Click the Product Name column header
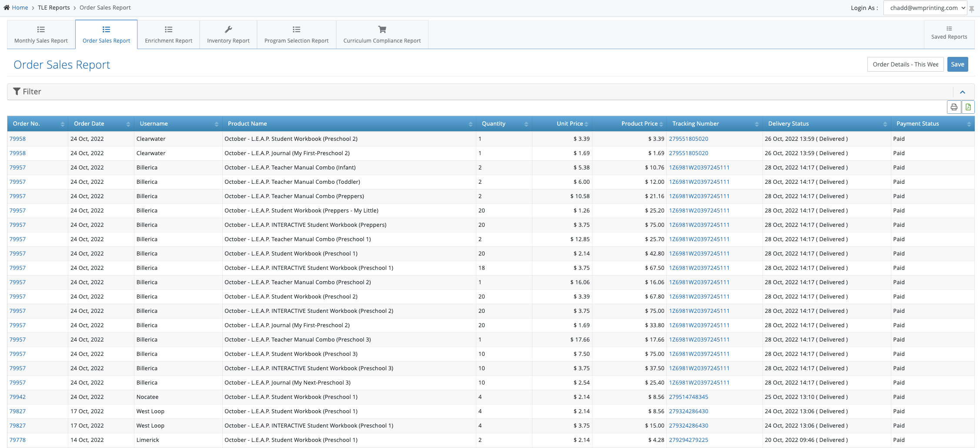This screenshot has height=448, width=980. pos(349,124)
